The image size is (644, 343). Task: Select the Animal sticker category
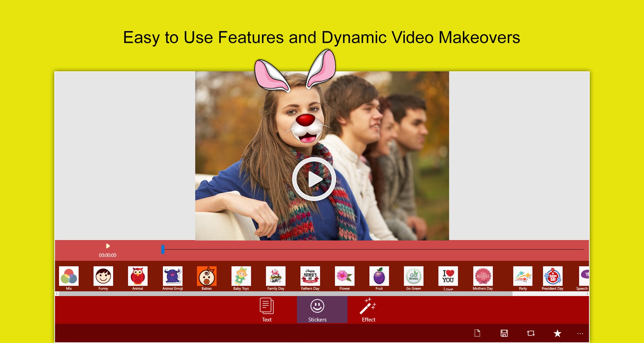pyautogui.click(x=138, y=278)
